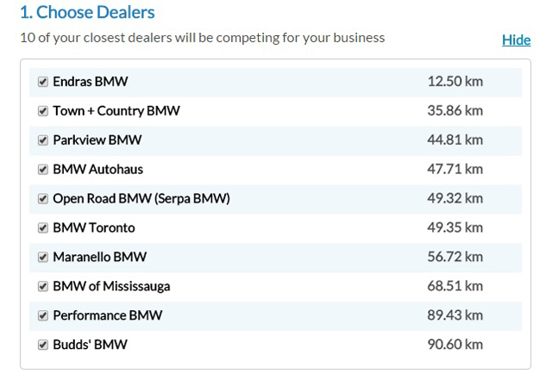Toggle Open Road BMW (Serpa BMW) checkbox
552x392 pixels.
(43, 199)
